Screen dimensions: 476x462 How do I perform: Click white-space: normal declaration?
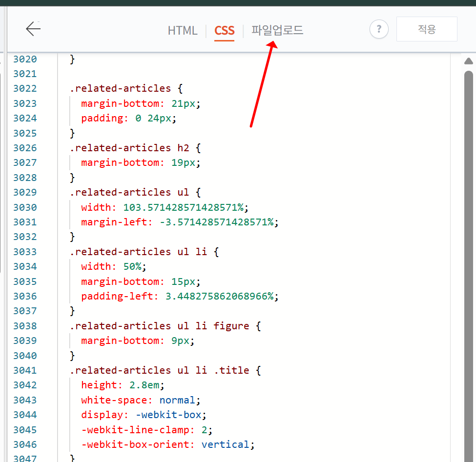click(x=141, y=401)
